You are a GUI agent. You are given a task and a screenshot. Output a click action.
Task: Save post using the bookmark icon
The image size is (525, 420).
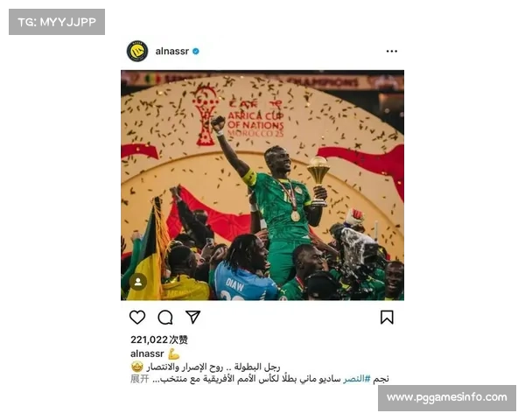[x=387, y=317]
